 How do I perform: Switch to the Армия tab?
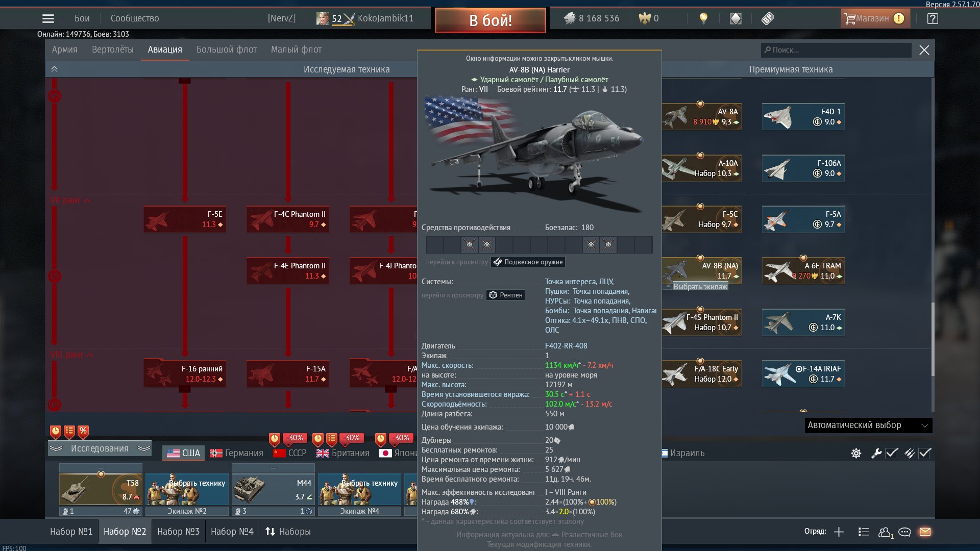tap(65, 49)
